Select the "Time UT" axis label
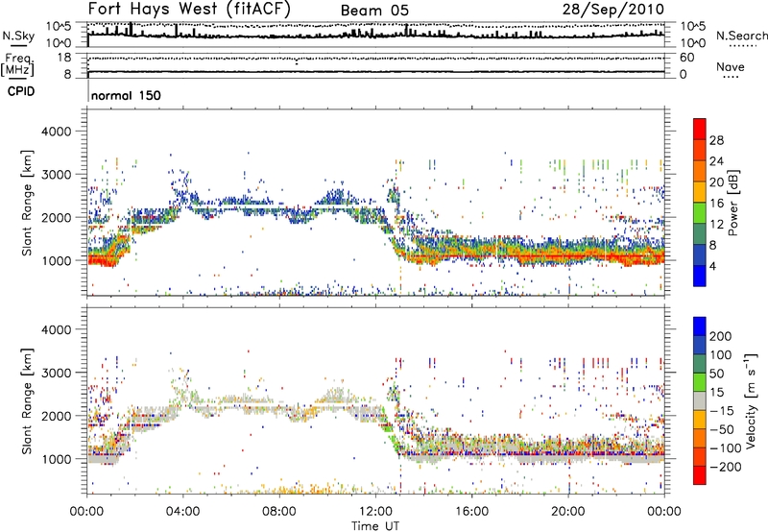Viewport: 768px width, 532px height. point(375,526)
